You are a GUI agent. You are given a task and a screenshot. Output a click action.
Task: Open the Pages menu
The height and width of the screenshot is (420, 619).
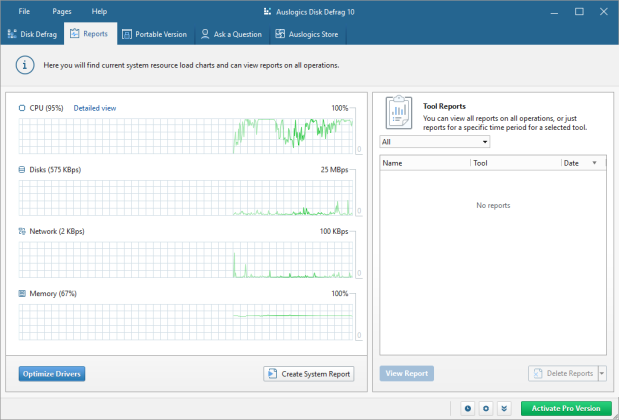tap(61, 11)
